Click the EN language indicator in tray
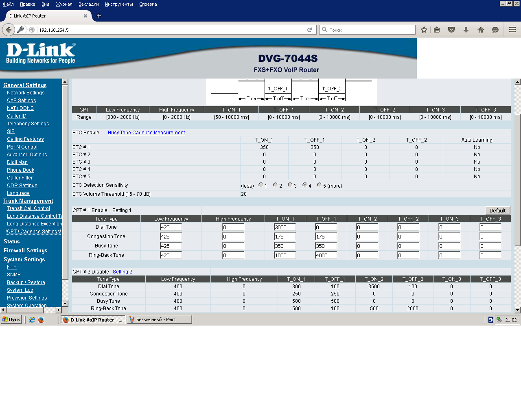The height and width of the screenshot is (420, 521). (x=491, y=320)
